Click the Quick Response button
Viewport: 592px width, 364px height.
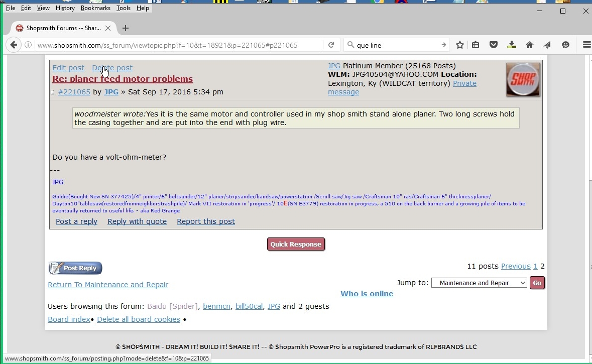click(296, 245)
